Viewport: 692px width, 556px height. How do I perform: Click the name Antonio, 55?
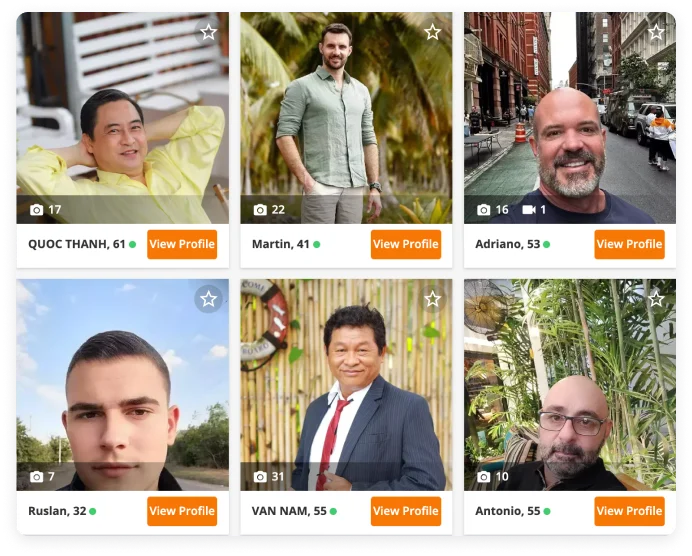point(508,511)
